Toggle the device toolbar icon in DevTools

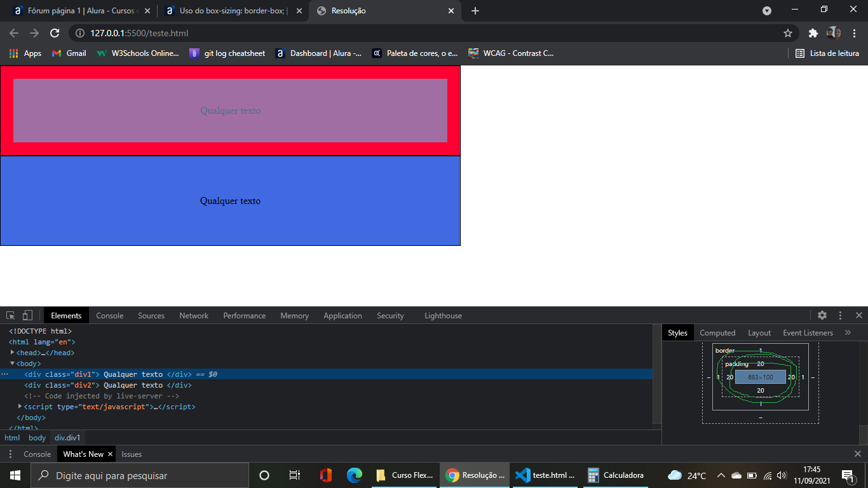27,316
